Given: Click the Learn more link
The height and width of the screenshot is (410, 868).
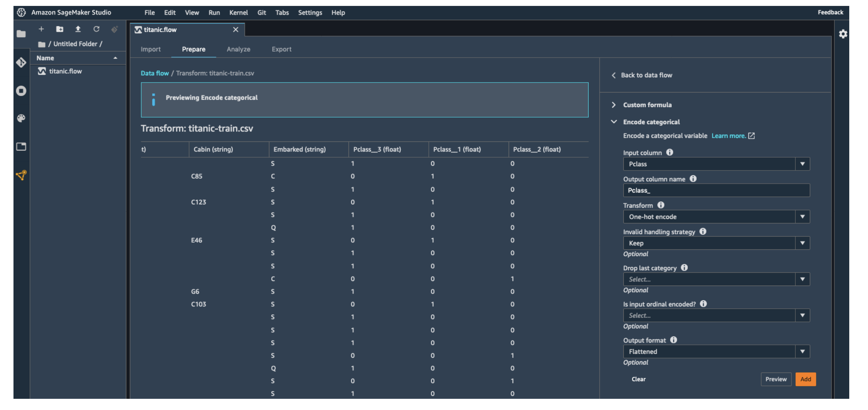Looking at the screenshot, I should (x=729, y=136).
